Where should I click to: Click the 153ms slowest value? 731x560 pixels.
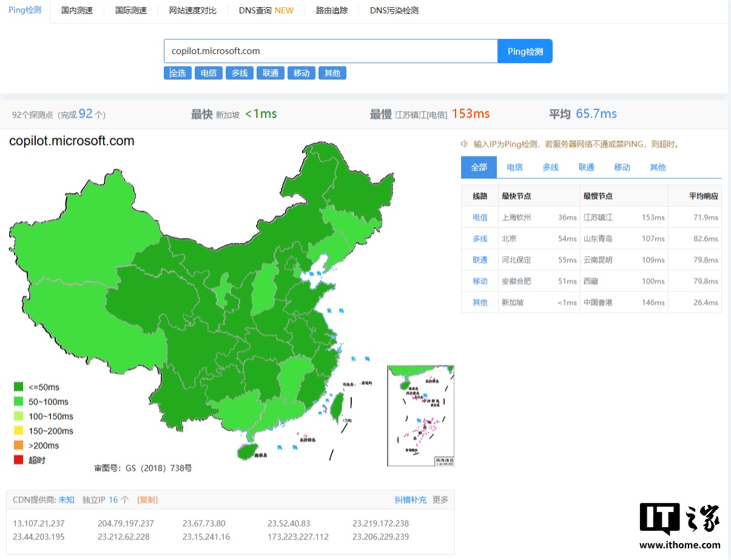point(471,114)
